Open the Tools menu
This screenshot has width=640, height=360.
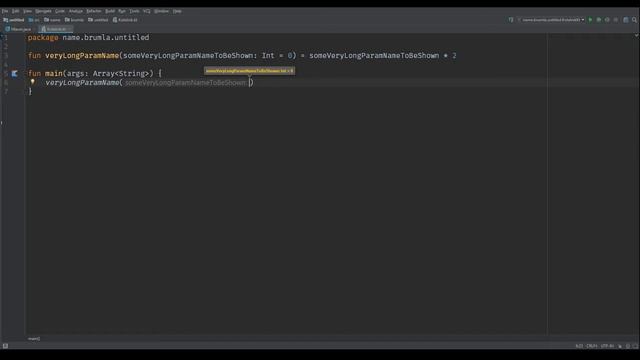pyautogui.click(x=134, y=11)
